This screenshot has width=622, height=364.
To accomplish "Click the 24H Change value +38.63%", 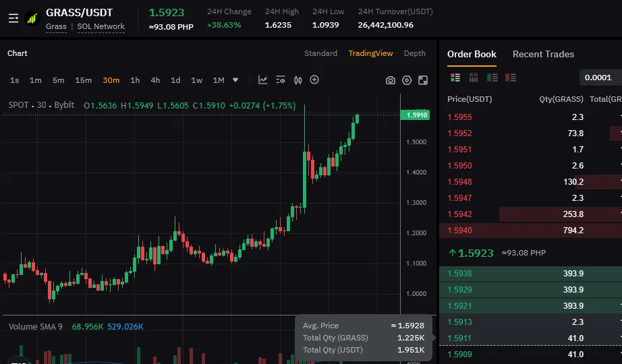I will pyautogui.click(x=224, y=25).
